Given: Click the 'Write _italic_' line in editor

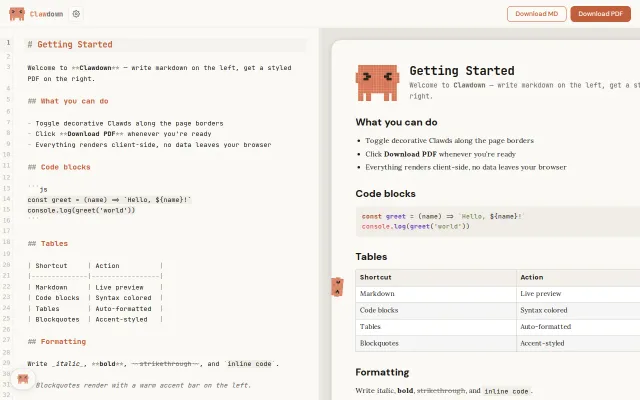Looking at the screenshot, I should point(153,364).
